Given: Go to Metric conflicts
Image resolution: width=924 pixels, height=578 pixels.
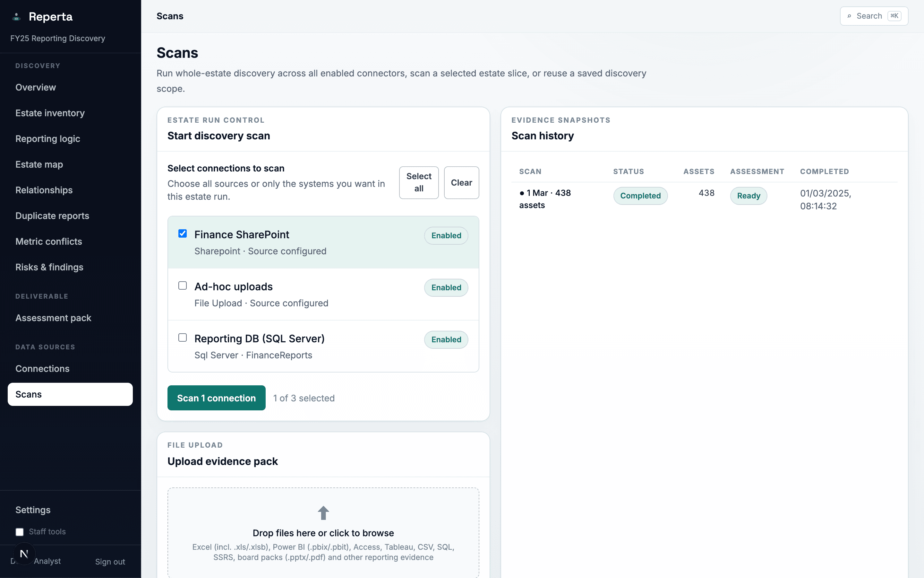Looking at the screenshot, I should (70, 241).
